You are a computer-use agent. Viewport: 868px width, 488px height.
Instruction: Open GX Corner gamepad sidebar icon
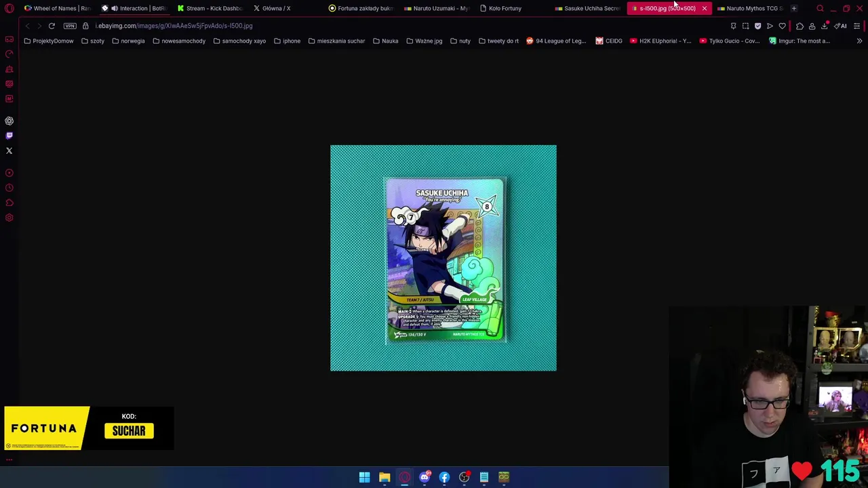9,39
